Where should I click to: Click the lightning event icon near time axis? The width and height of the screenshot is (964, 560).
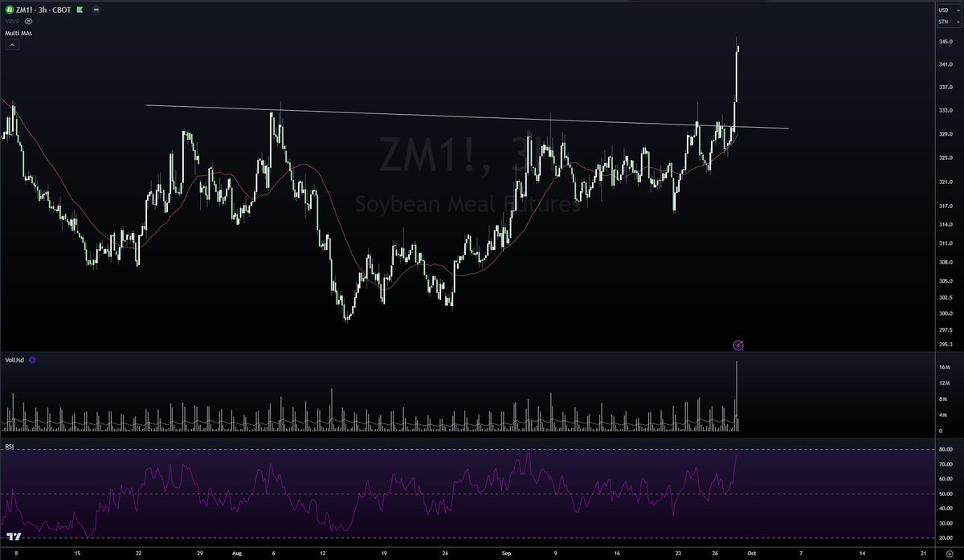[738, 345]
